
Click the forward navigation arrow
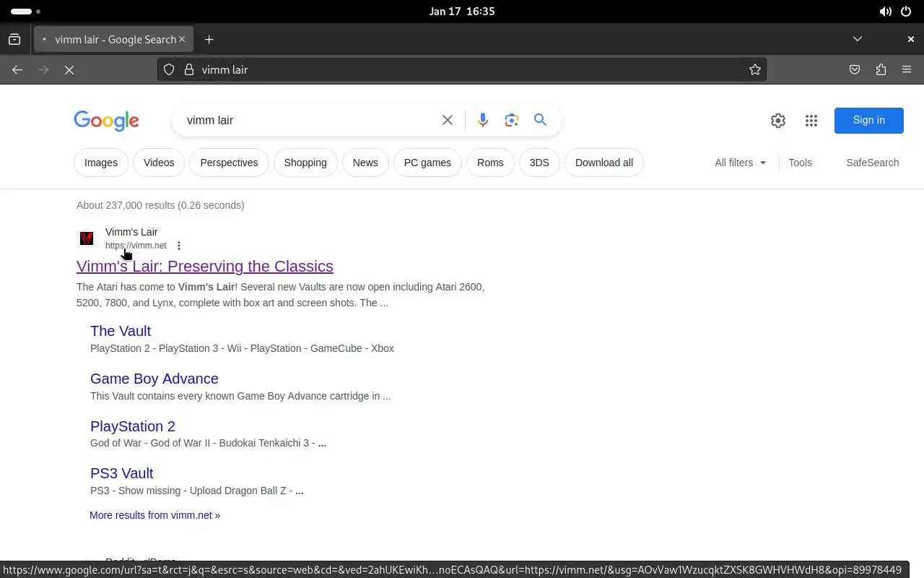[43, 69]
